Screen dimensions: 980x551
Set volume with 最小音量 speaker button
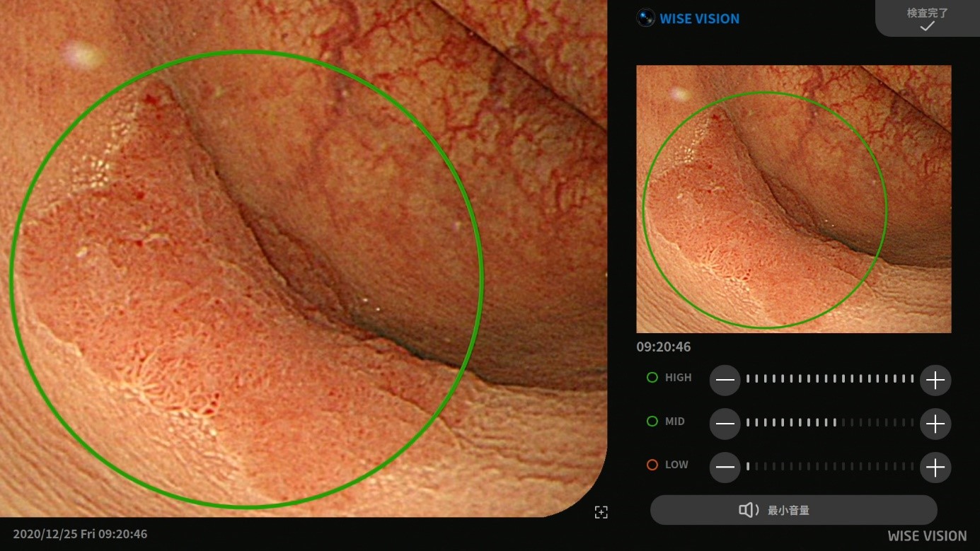pos(793,510)
